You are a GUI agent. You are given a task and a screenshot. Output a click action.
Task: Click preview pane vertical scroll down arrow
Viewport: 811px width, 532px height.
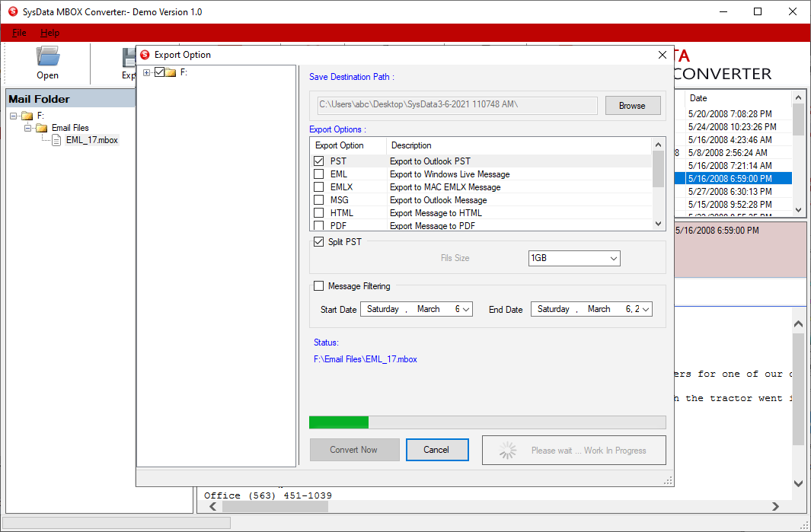point(798,483)
